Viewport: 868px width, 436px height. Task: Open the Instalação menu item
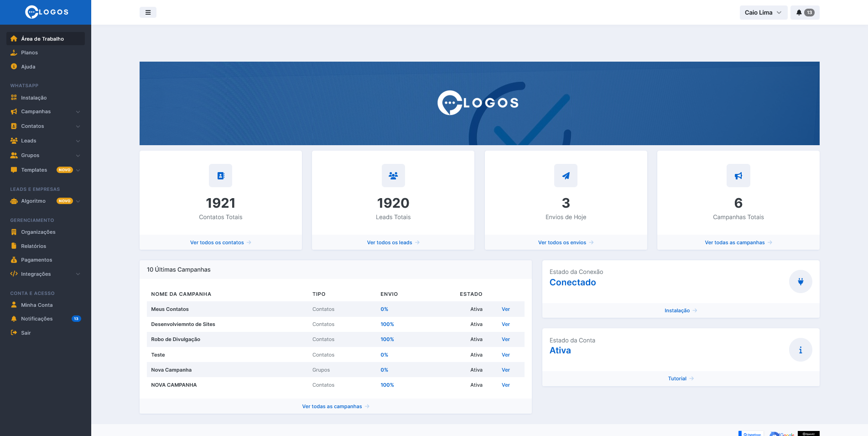(46, 98)
